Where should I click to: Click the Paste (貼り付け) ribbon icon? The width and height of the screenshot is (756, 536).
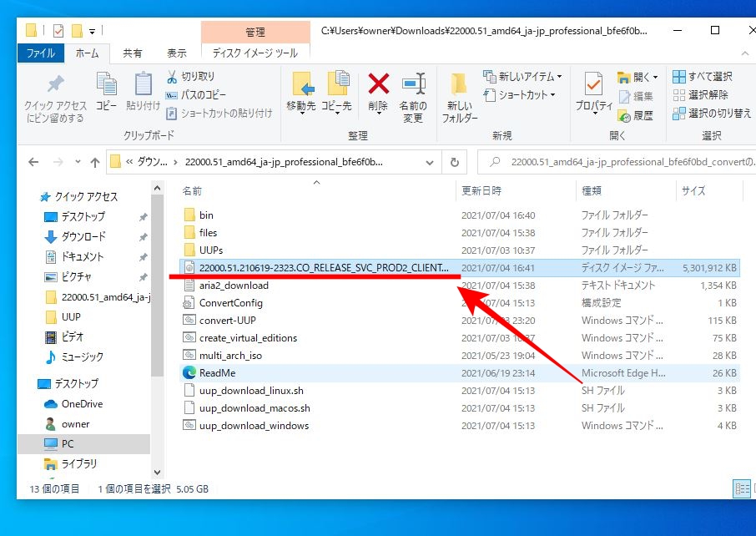[144, 83]
